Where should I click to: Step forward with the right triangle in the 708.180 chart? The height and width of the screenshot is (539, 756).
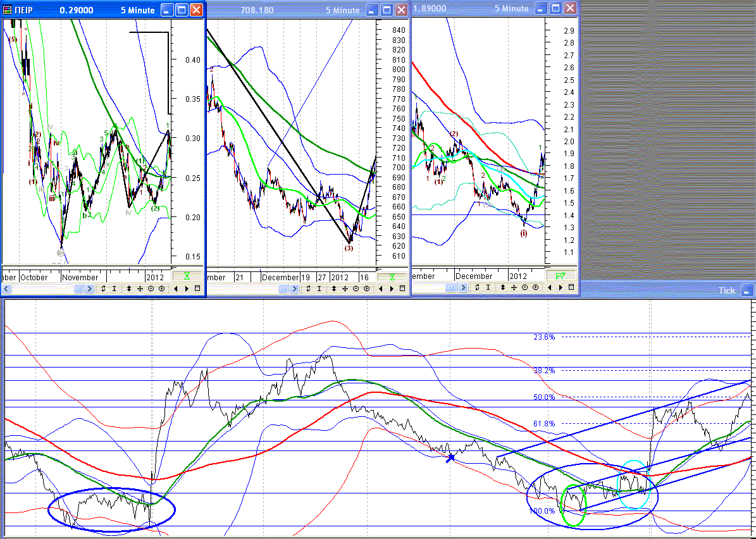(x=392, y=288)
